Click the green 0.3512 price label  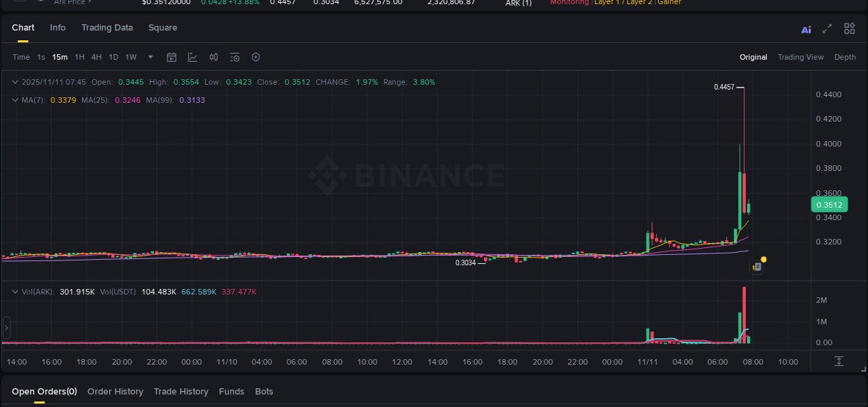(829, 204)
